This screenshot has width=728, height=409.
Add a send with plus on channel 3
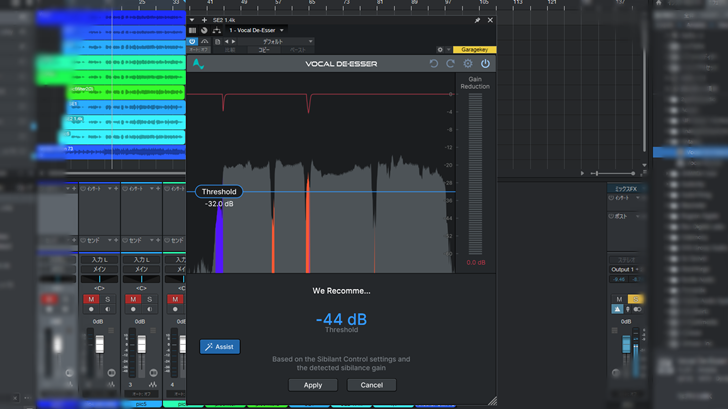pos(158,240)
